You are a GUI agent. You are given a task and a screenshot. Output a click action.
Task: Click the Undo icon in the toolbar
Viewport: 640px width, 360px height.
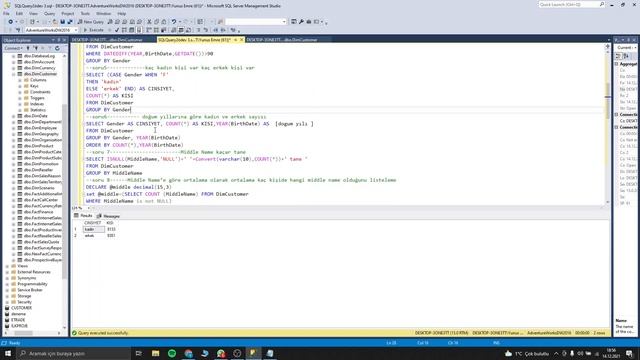point(174,22)
